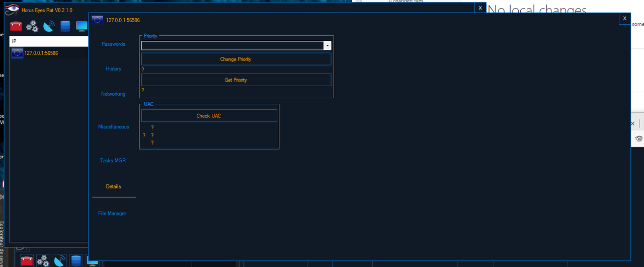This screenshot has width=644, height=267.
Task: Select the toolbox icon in the background designer form
Action: click(27, 261)
